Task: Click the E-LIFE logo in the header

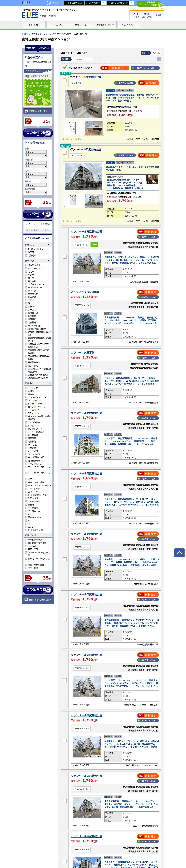Action: click(30, 15)
